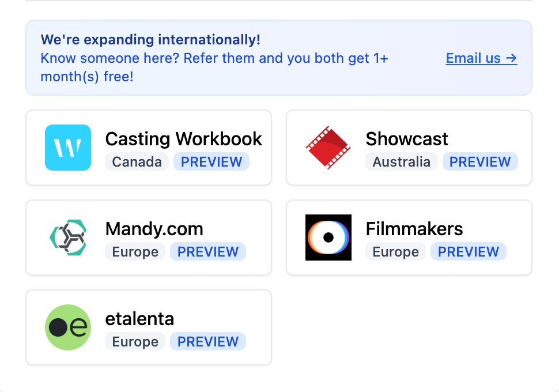
Task: Open the Showcast card title
Action: [407, 139]
